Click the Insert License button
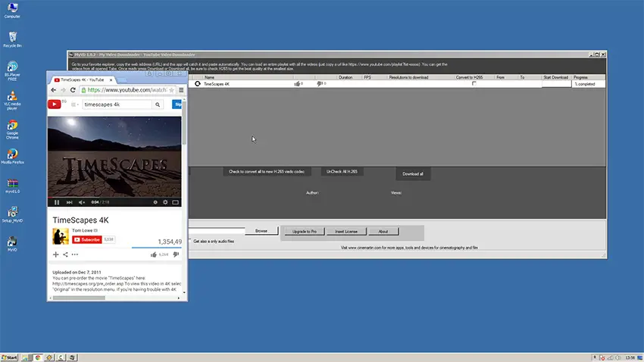Viewport: 644px width, 362px height. pos(346,232)
